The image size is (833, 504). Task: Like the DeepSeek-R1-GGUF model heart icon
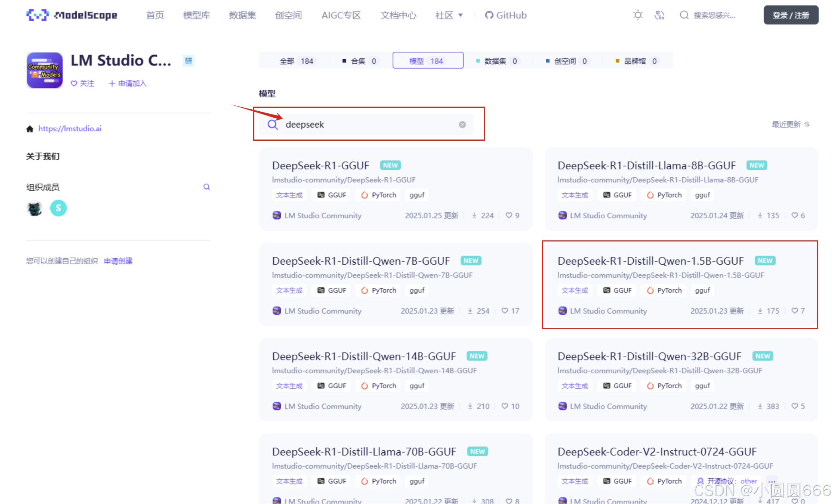click(x=509, y=215)
